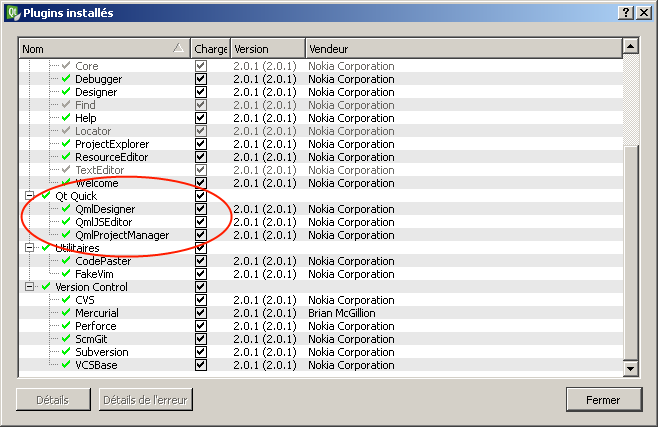Screen dimensions: 658x427
Task: Click the scrollbar up arrow
Action: pos(630,46)
